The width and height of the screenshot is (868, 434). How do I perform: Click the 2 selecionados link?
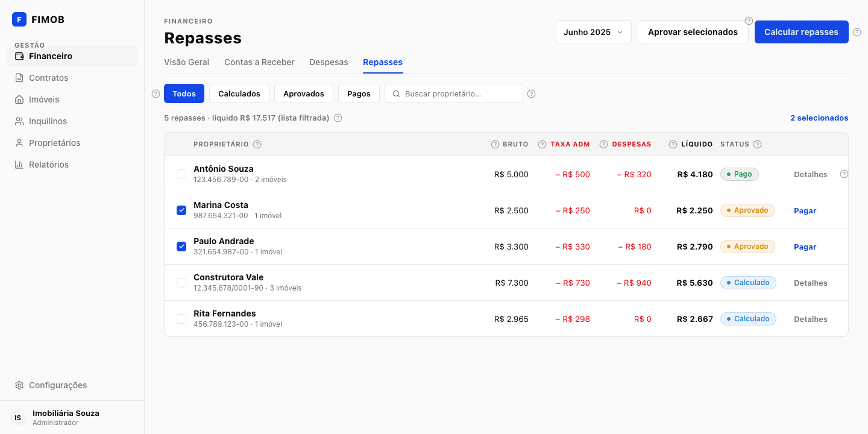pyautogui.click(x=819, y=118)
